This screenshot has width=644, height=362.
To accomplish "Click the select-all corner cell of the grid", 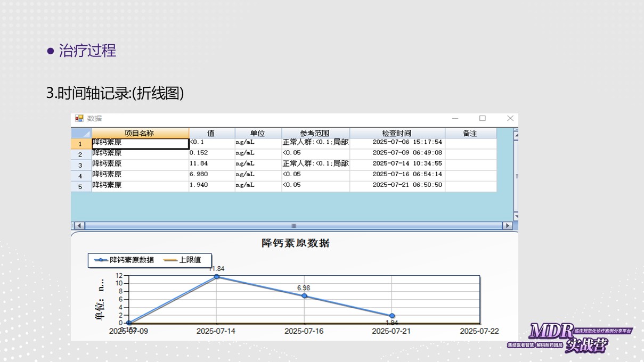I will click(81, 133).
